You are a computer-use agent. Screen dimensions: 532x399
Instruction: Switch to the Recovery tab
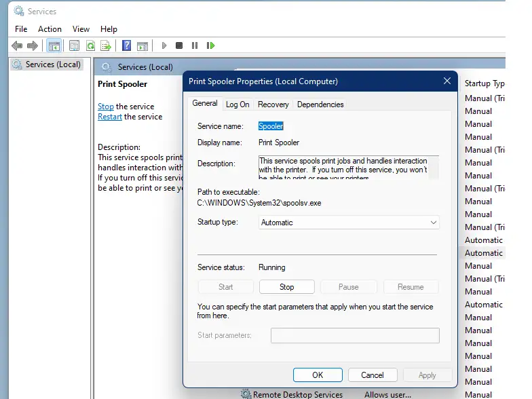click(x=273, y=104)
